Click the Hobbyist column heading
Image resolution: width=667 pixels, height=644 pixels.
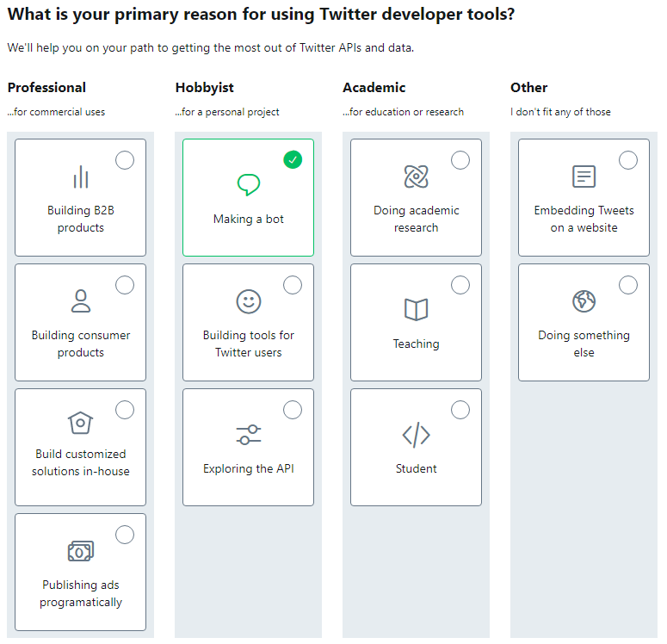click(205, 88)
